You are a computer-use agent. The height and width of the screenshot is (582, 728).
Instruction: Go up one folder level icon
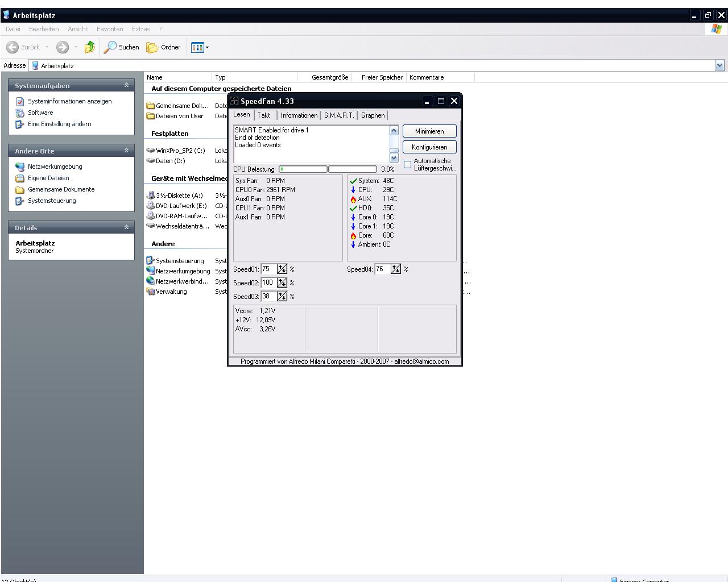tap(90, 47)
